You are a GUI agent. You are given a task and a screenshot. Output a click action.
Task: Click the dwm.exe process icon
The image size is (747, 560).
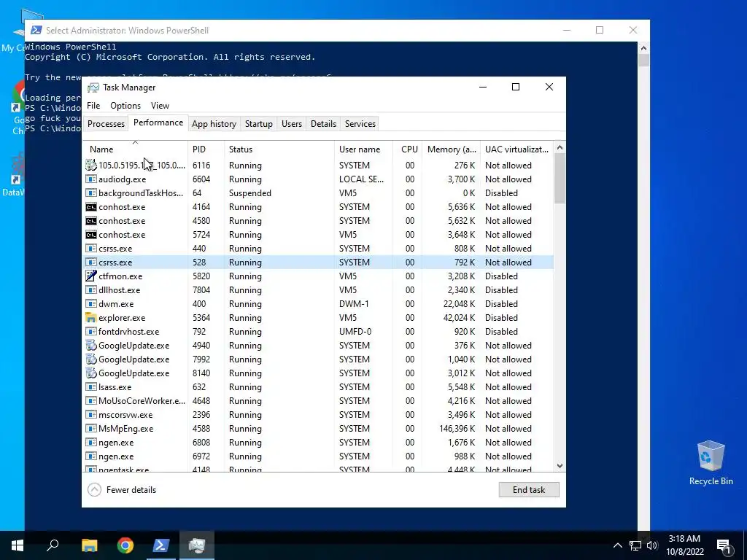tap(90, 304)
